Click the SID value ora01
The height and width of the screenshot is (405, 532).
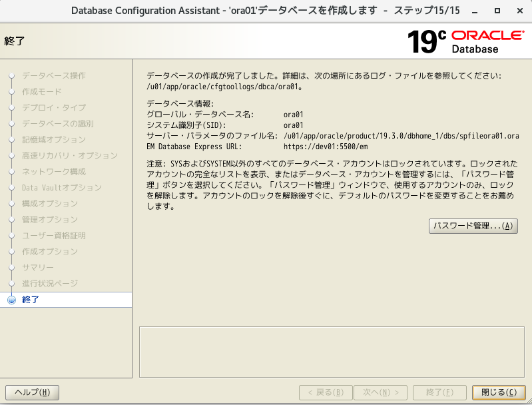pos(293,125)
